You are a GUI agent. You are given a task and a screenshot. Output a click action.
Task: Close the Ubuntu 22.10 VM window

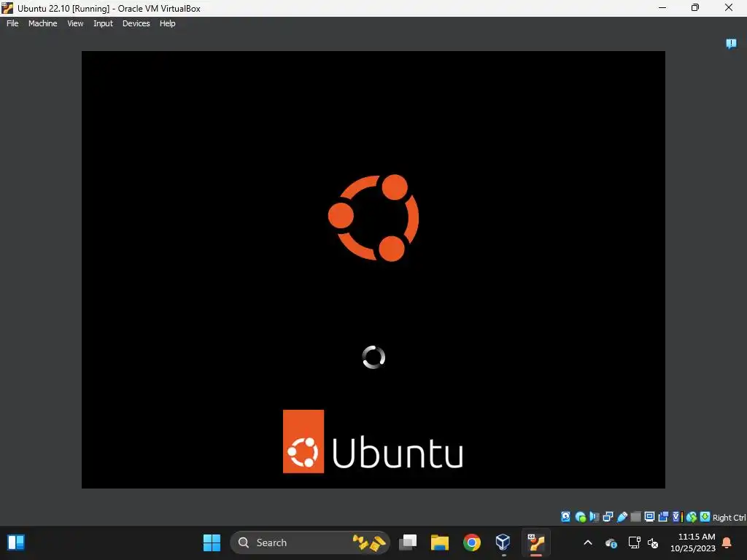(x=729, y=7)
